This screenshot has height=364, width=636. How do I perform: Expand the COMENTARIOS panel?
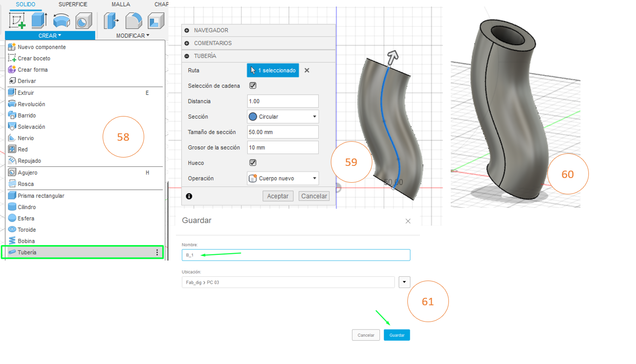point(187,43)
